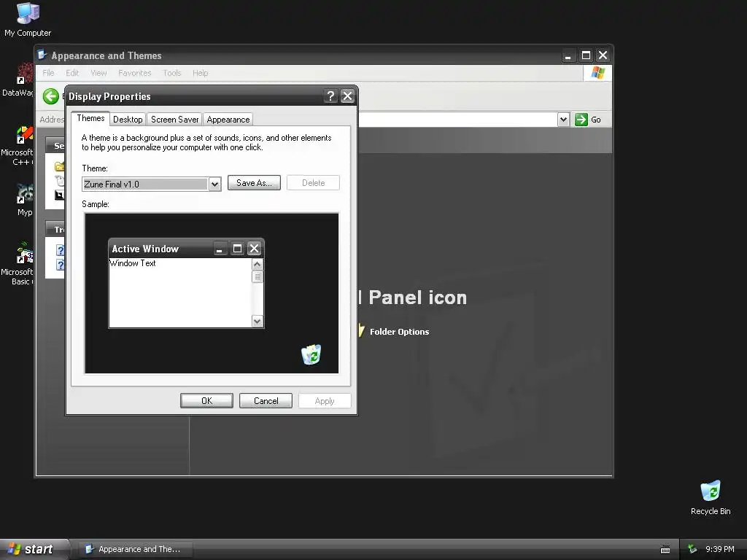Click Cancel in Display Properties
747x560 pixels.
pyautogui.click(x=266, y=401)
